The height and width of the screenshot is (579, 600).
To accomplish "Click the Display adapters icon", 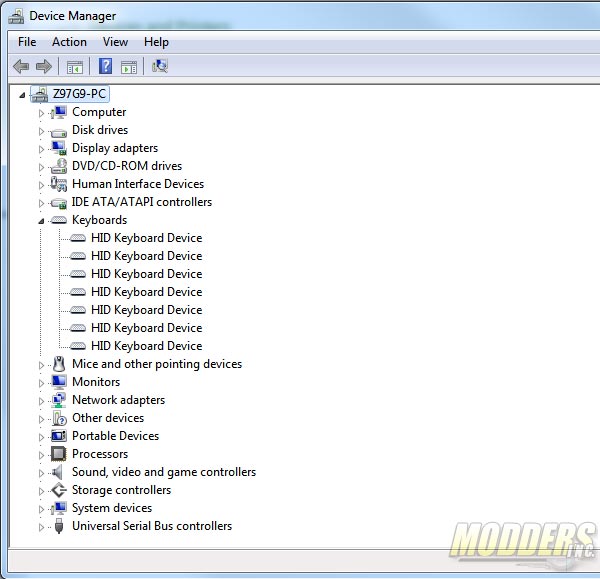I will tap(59, 148).
